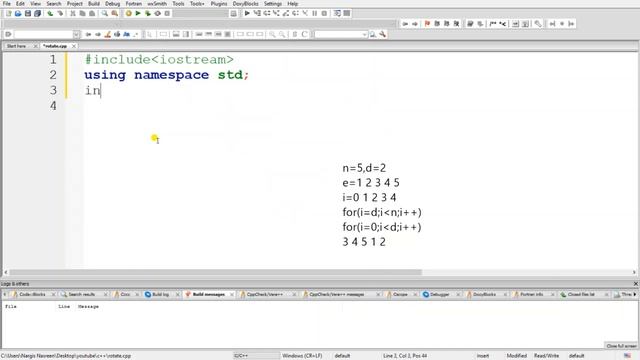This screenshot has height=360, width=640.
Task: Click the Stop debugger icon
Action: click(324, 13)
